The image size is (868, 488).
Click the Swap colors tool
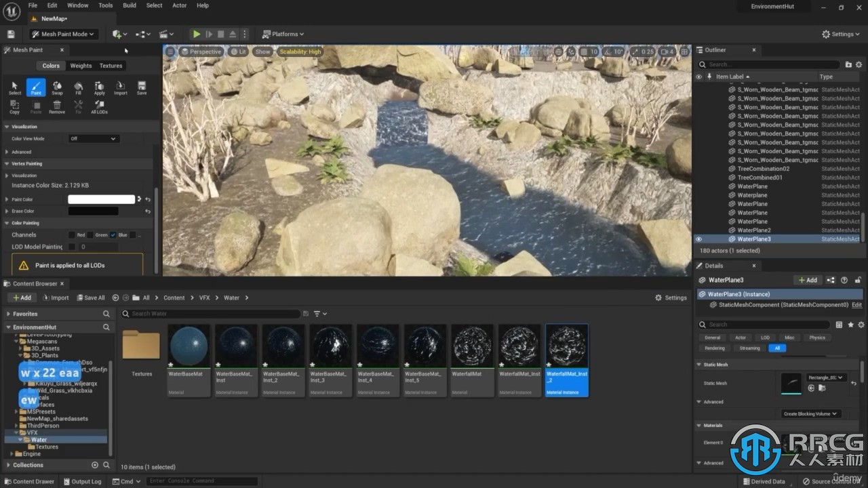click(57, 87)
